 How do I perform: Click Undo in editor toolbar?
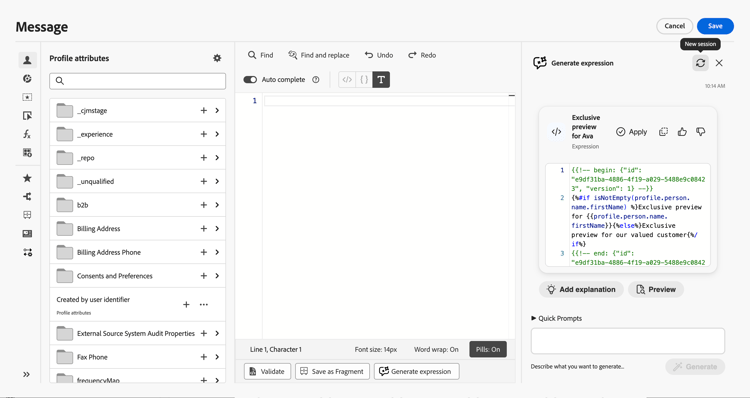pos(379,55)
